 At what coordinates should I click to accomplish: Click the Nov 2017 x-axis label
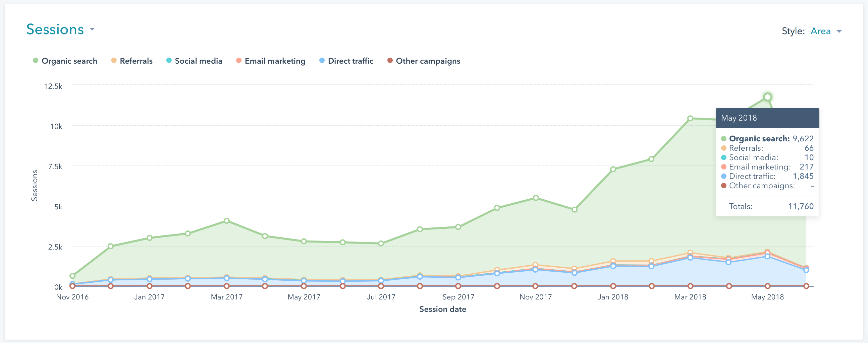[536, 297]
